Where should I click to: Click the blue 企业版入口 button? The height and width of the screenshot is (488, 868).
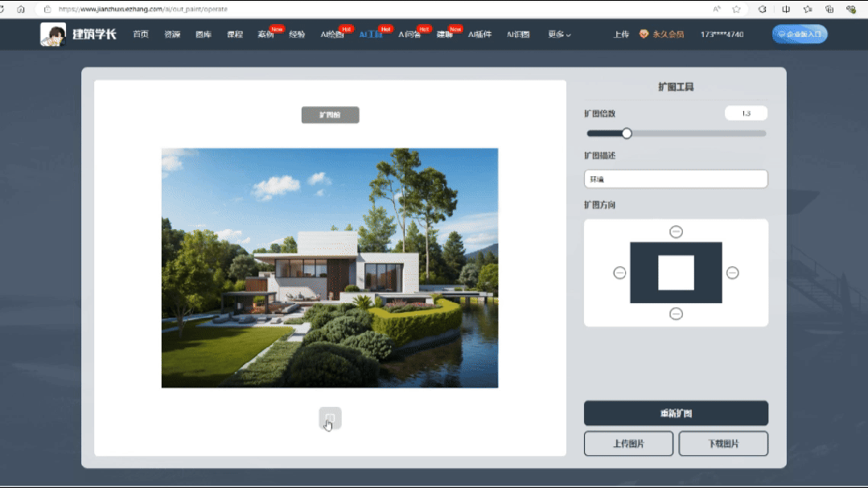pos(800,35)
